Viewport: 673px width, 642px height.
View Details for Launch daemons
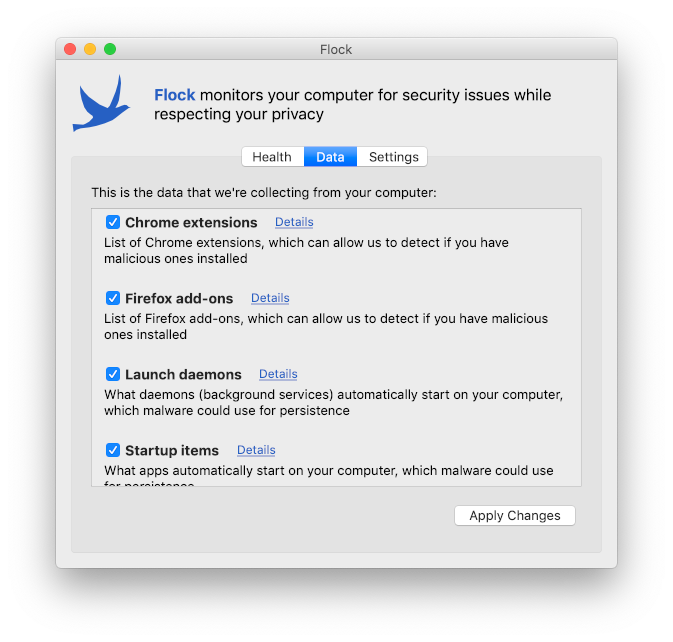click(278, 374)
